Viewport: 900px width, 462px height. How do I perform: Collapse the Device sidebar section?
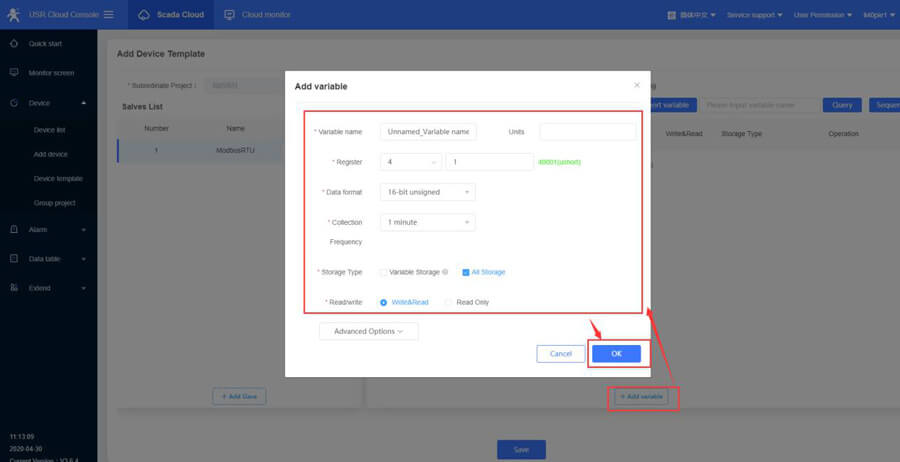coord(84,103)
